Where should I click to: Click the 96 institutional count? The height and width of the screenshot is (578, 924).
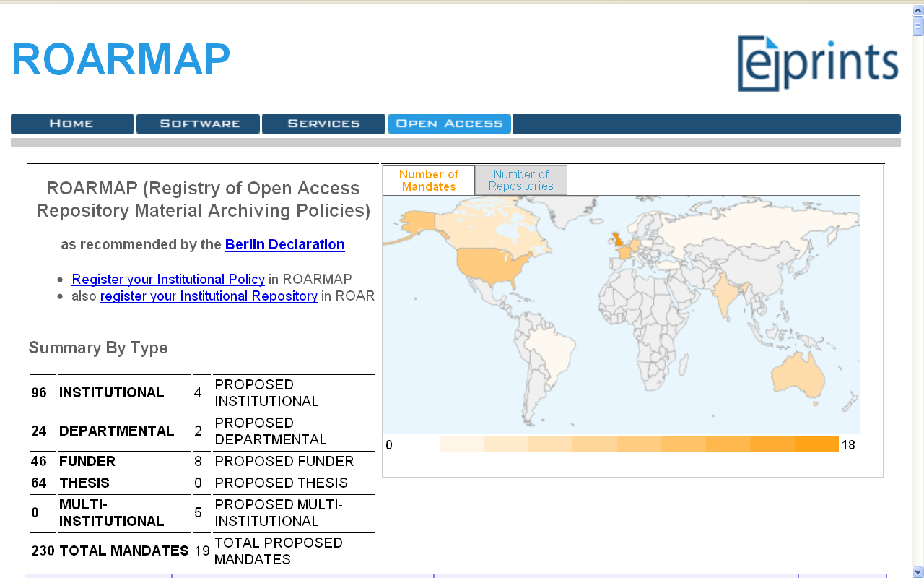coord(39,392)
